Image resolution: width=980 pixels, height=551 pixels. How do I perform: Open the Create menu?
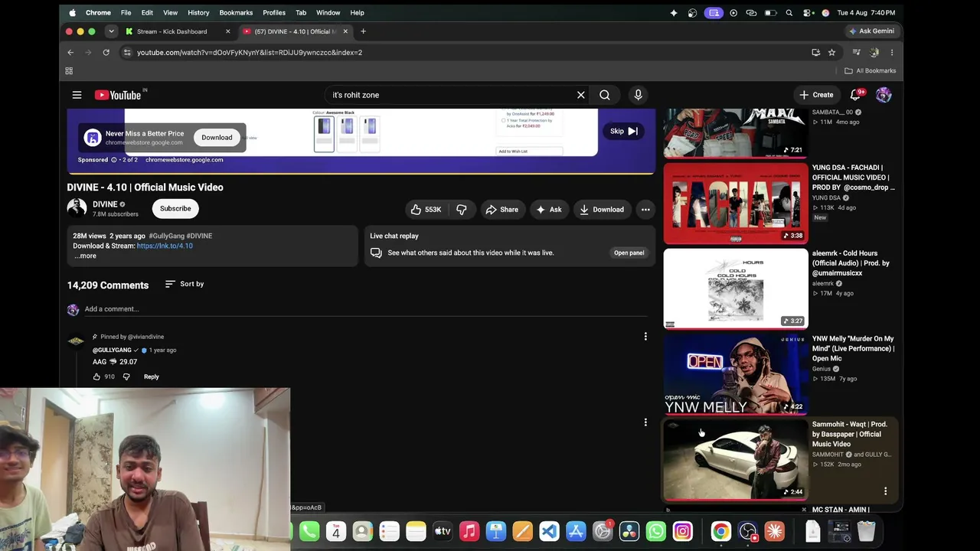[x=816, y=95]
